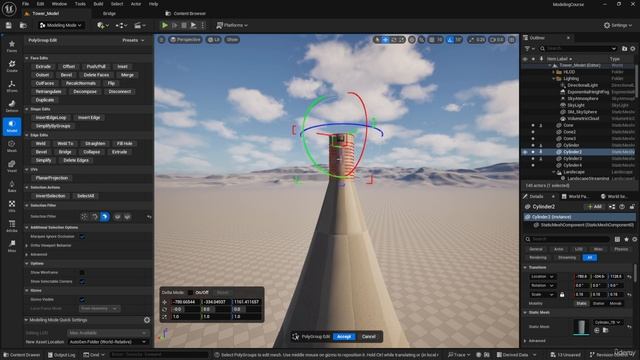Open the Window menu
Image resolution: width=640 pixels, height=360 pixels.
point(59,4)
